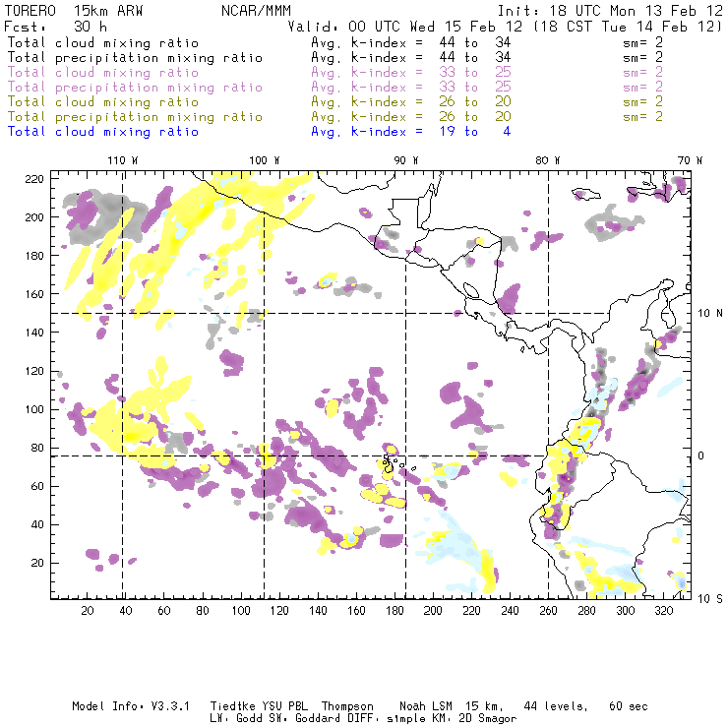Click the blue Avg. k-index 19 to 4 text
Screen dimensions: 728x728
pyautogui.click(x=410, y=132)
